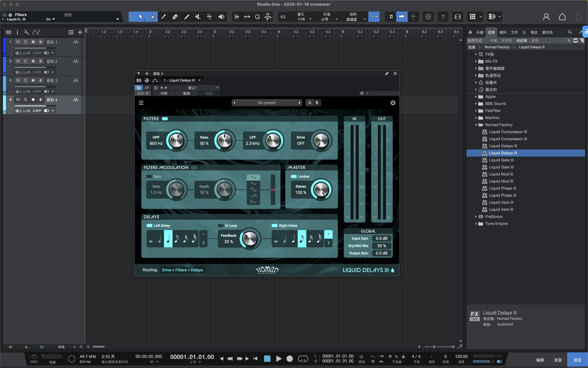Toggle loop playback in transport
This screenshot has width=588, height=368.
(x=303, y=359)
